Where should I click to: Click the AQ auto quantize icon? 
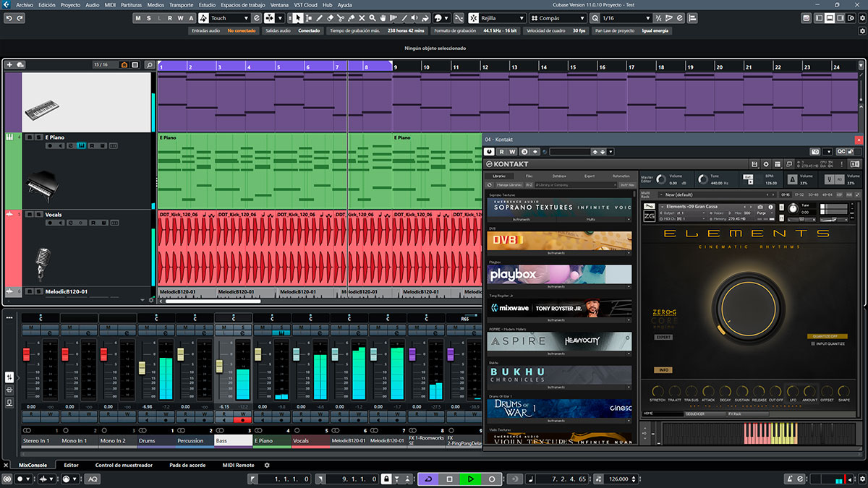(93, 479)
